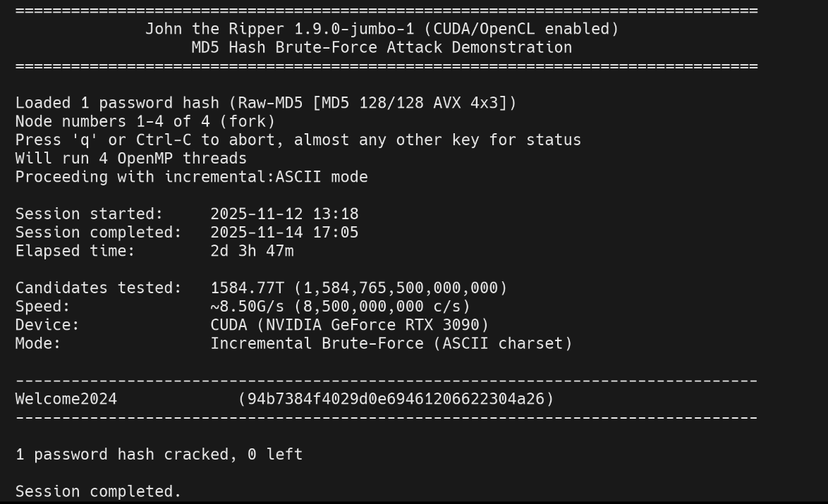Click the MD5 Hash Brute-Force Attack Demonstration heading
The image size is (828, 504).
tap(382, 48)
